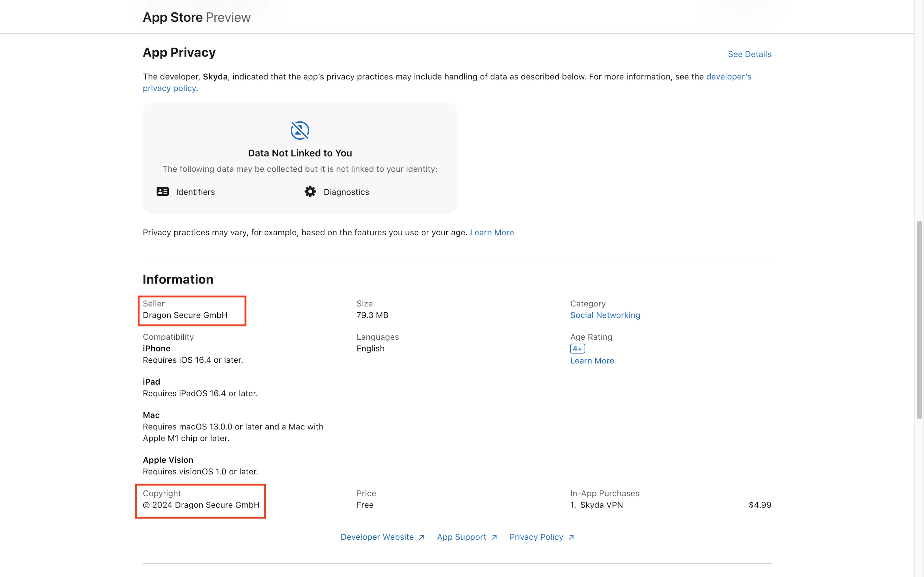Click Learn More under Age Rating
The image size is (924, 577).
pyautogui.click(x=592, y=361)
